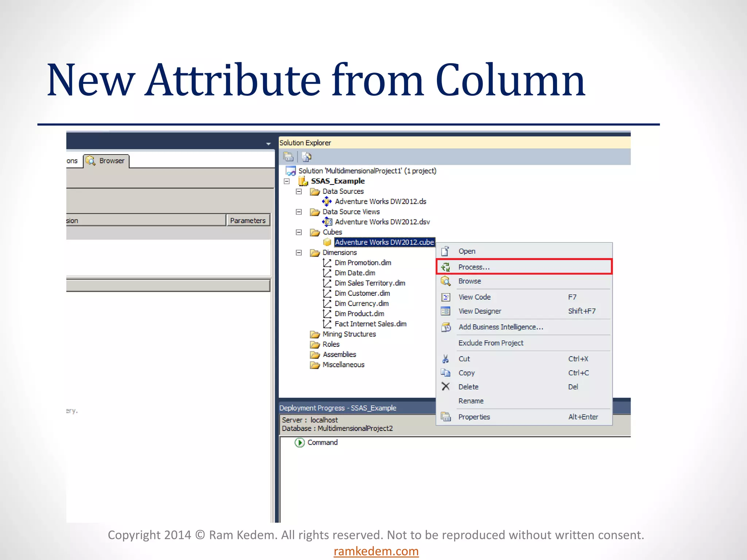Click the Cut scissors icon

click(x=445, y=359)
